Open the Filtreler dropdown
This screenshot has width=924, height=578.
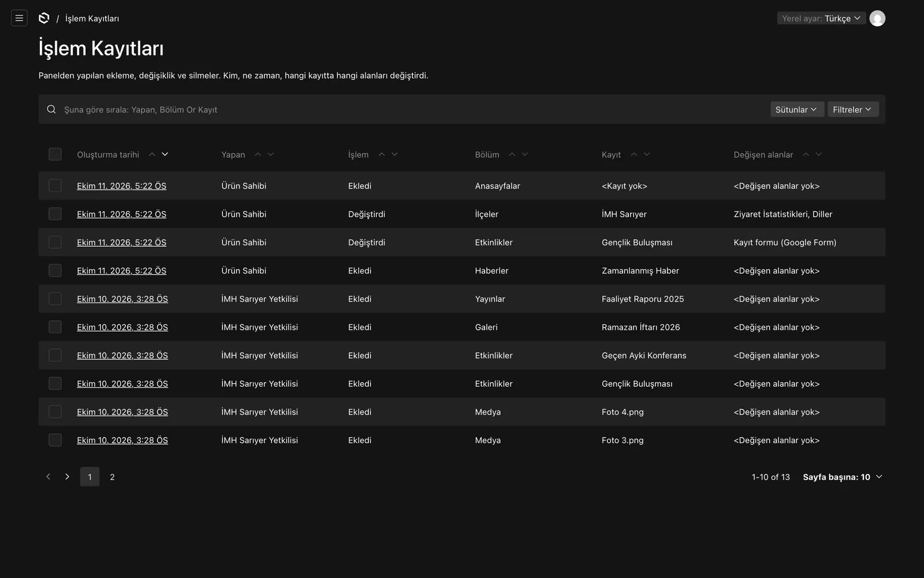(853, 109)
